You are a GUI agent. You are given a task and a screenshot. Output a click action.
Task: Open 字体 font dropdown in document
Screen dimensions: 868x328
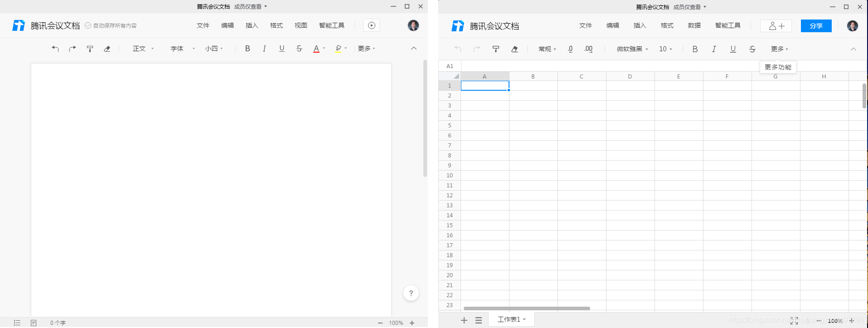(183, 49)
